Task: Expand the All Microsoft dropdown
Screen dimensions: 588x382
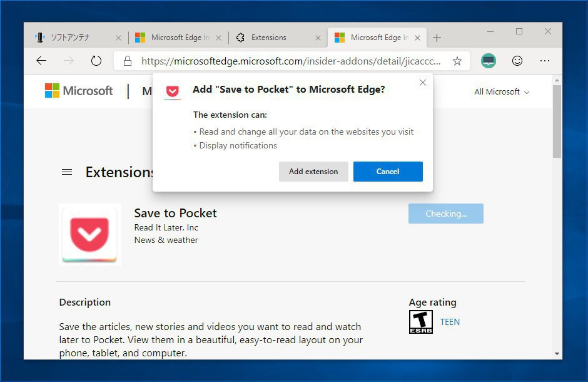Action: coord(502,92)
